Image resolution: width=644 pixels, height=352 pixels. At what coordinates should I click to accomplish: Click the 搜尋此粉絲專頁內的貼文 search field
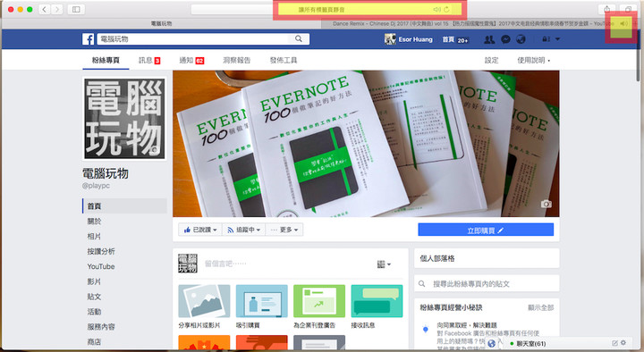(x=487, y=283)
